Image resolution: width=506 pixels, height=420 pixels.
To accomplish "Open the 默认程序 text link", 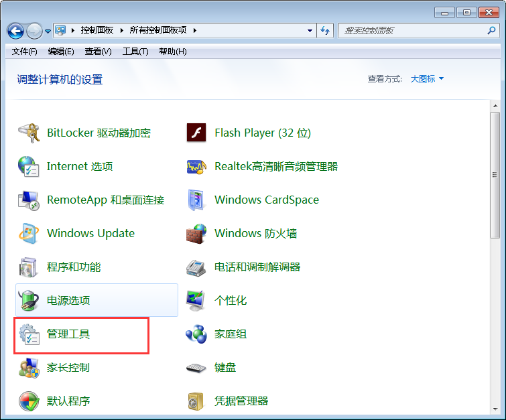I will pos(68,401).
